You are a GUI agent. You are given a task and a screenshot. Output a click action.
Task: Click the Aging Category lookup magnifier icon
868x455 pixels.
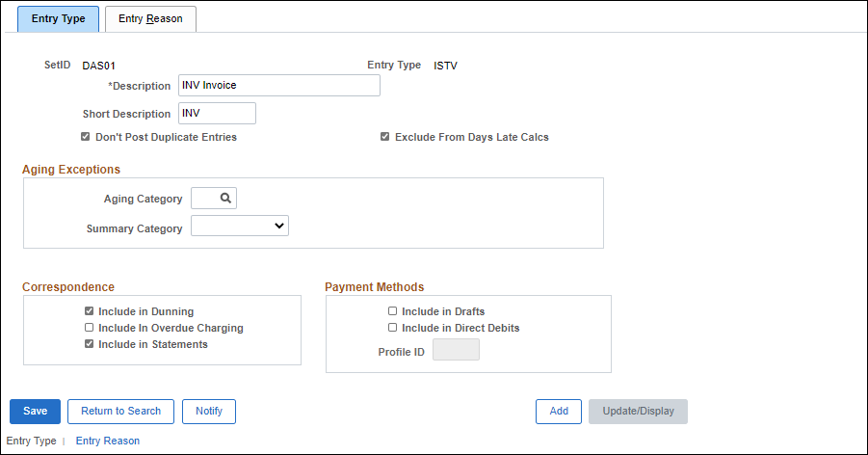(x=225, y=199)
